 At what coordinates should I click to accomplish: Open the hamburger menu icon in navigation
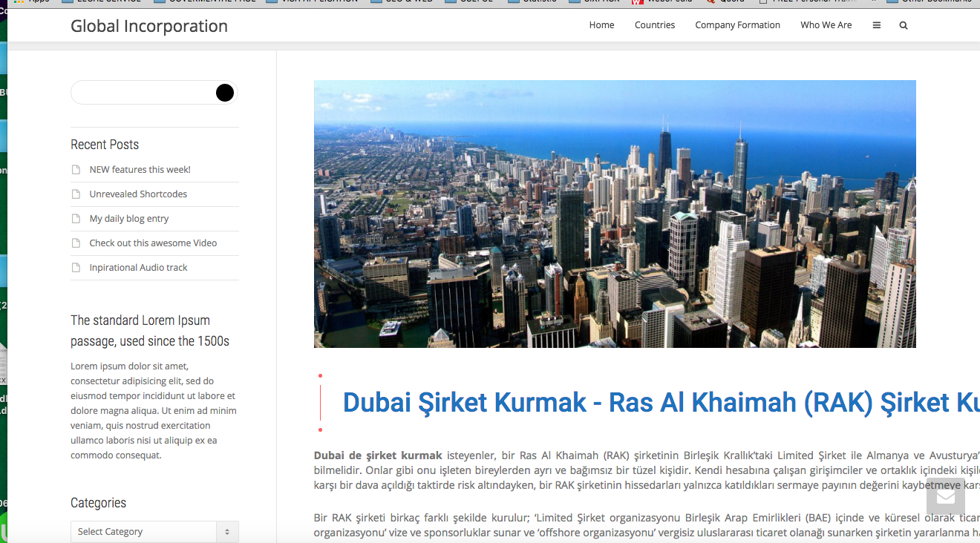[877, 25]
